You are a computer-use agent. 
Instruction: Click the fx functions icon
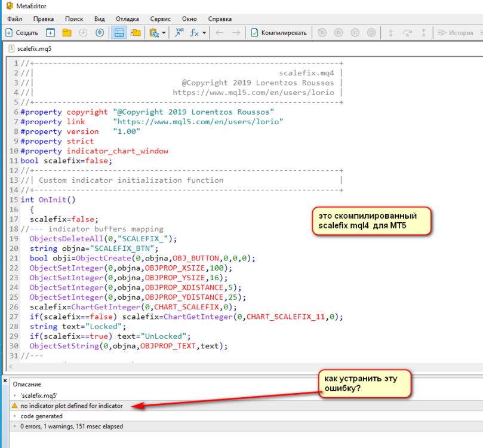[x=195, y=33]
